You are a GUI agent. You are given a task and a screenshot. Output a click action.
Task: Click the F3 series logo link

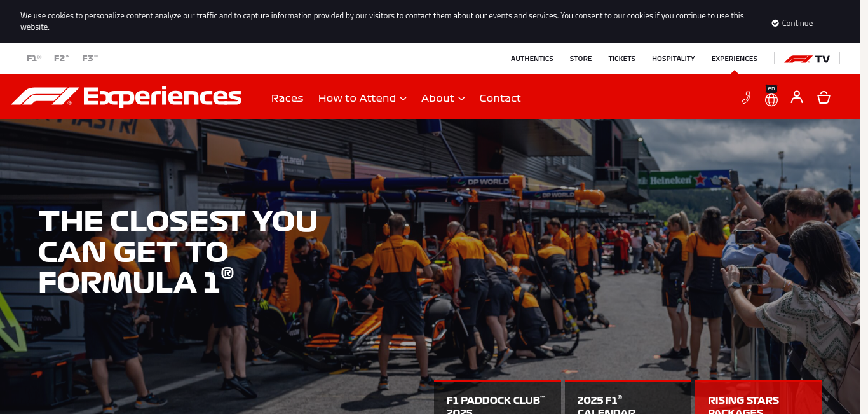coord(90,58)
